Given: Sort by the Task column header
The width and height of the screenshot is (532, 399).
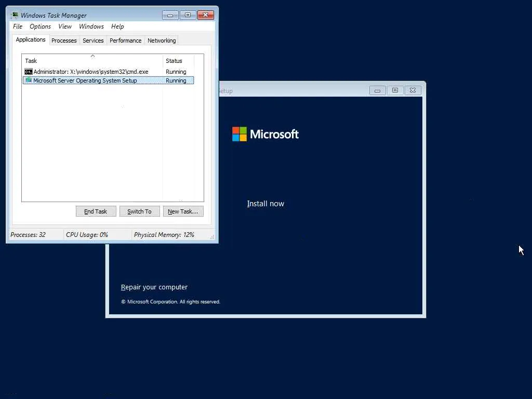Looking at the screenshot, I should [92, 61].
